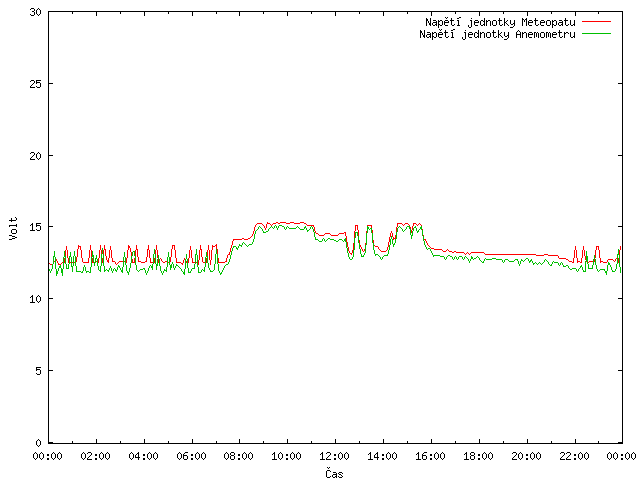Click the x-axis label 22:00
The width and height of the screenshot is (640, 480).
(x=574, y=456)
